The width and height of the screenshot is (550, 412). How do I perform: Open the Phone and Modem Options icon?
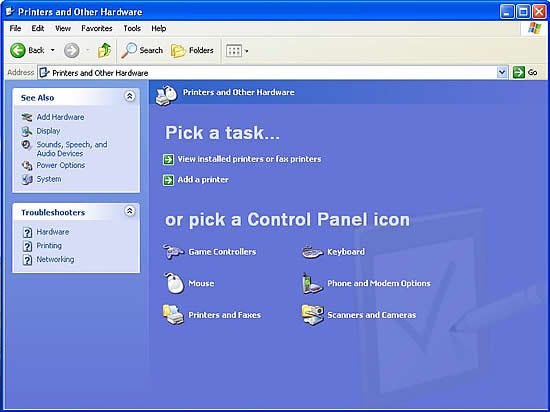pos(312,283)
